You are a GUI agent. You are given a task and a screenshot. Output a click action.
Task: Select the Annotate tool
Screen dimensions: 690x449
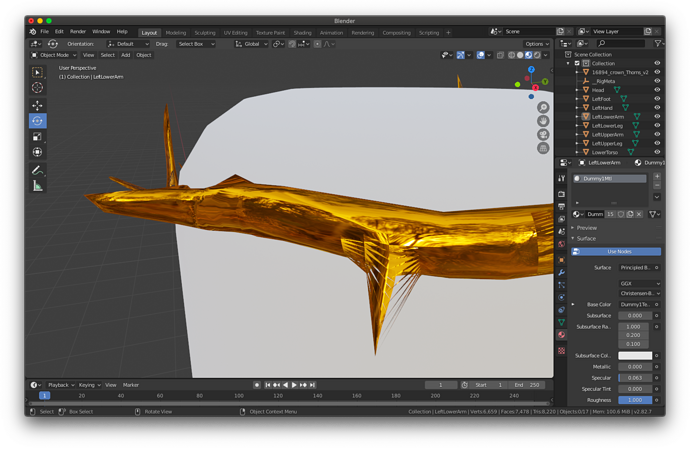(x=38, y=170)
